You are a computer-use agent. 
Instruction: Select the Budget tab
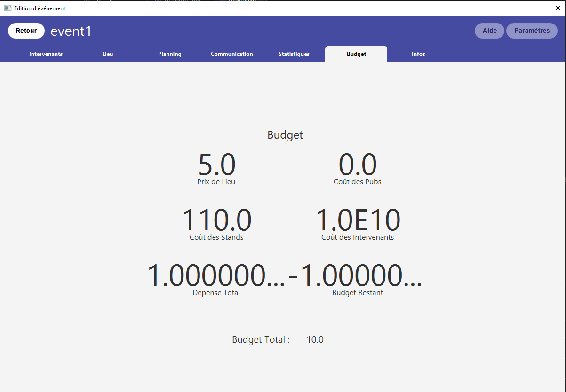point(356,54)
